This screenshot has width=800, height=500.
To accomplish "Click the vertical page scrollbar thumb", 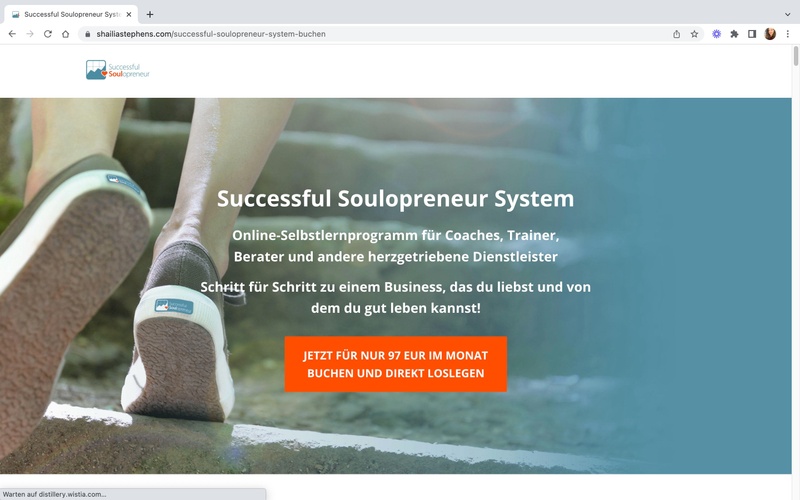I will 795,56.
